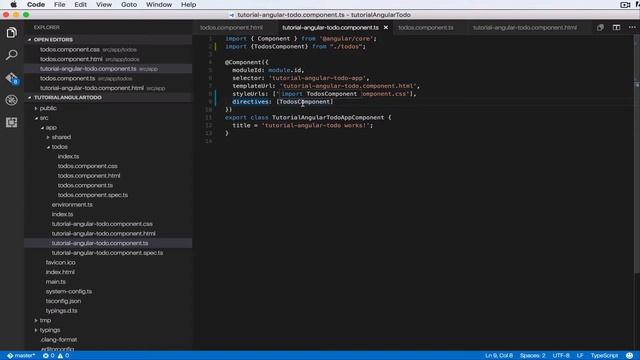
Task: Open the Extensions view icon
Action: pyautogui.click(x=11, y=122)
